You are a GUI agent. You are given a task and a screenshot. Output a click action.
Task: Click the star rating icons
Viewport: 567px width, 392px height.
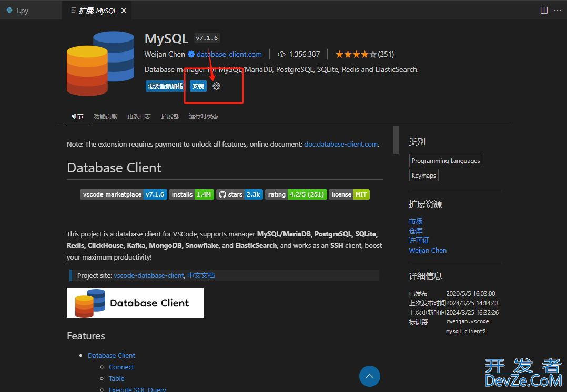356,54
